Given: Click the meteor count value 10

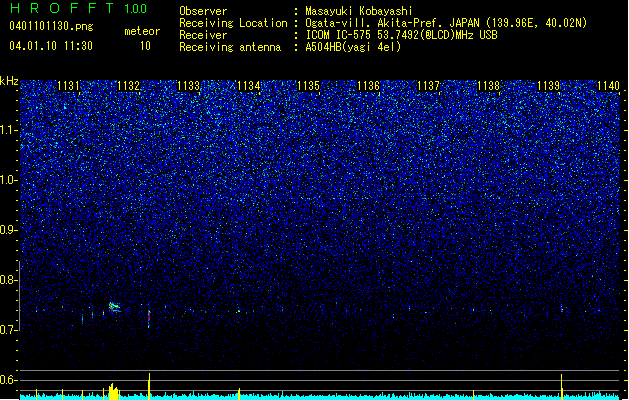Looking at the screenshot, I should point(145,46).
